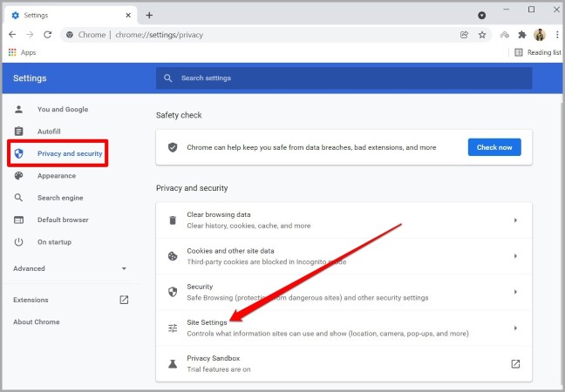This screenshot has width=565, height=392.
Task: Click the Reading list label
Action: pyautogui.click(x=544, y=52)
